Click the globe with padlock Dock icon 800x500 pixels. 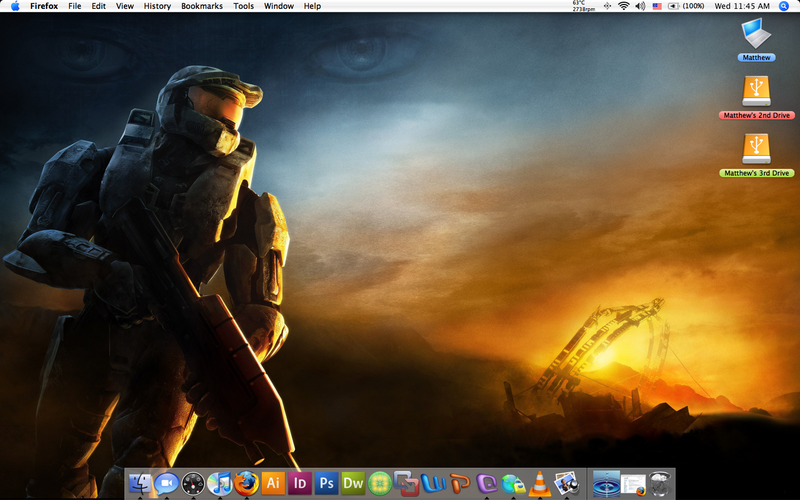[513, 483]
